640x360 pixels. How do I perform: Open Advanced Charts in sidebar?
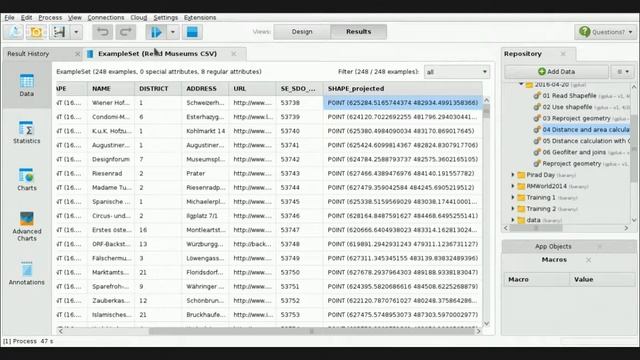click(x=27, y=227)
